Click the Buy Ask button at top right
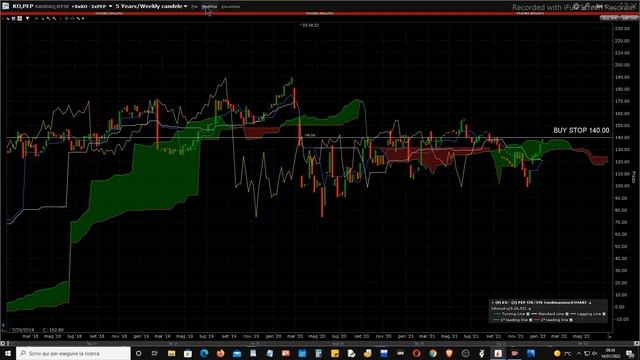Screen dimensions: 640x360 pos(609,18)
